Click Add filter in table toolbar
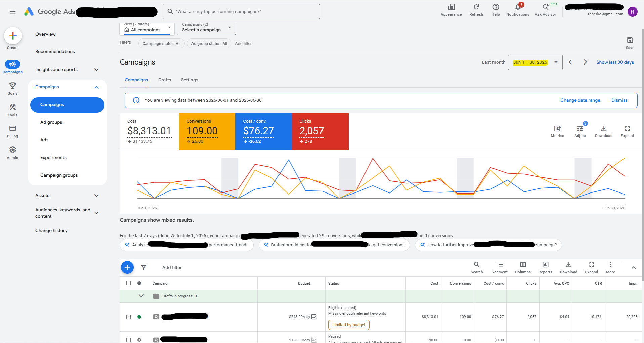Image resolution: width=644 pixels, height=343 pixels. tap(172, 268)
